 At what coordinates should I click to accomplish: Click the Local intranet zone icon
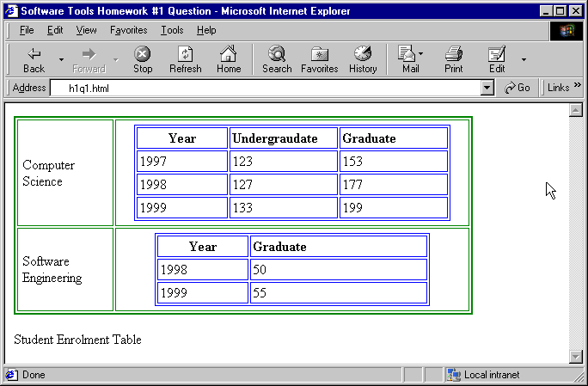(x=454, y=374)
